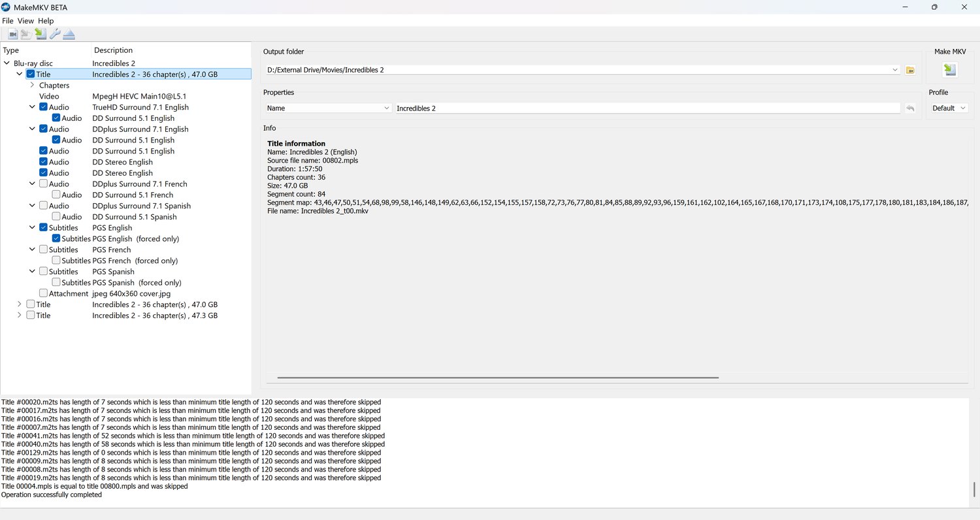The height and width of the screenshot is (520, 980).
Task: Check the PGS Spanish (forced only) subtitles box
Action: click(56, 282)
